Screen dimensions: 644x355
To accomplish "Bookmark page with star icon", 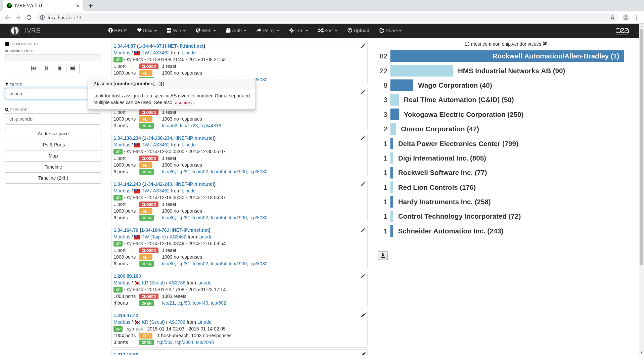I will point(612,17).
